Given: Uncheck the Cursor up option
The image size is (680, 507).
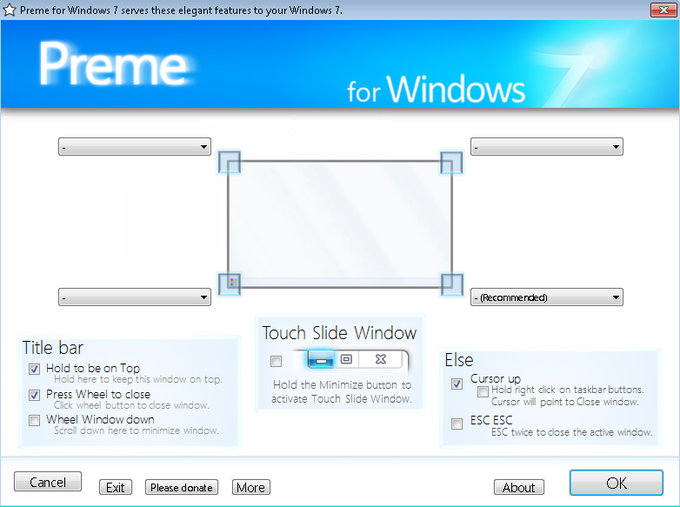Looking at the screenshot, I should (x=457, y=383).
